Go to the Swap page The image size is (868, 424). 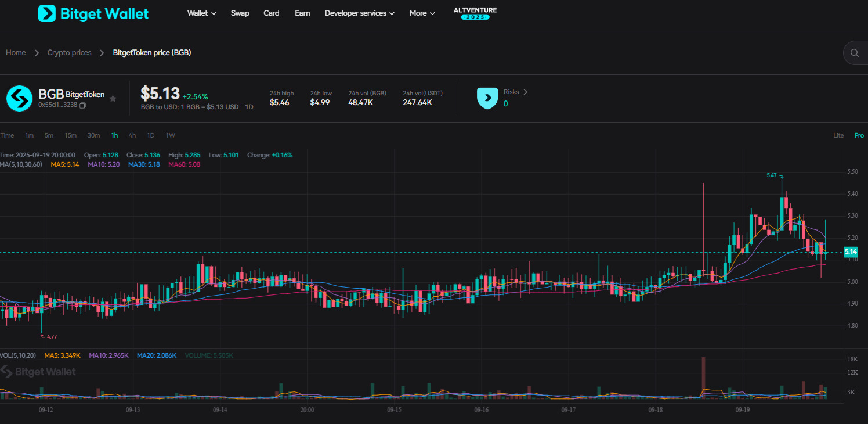click(240, 13)
